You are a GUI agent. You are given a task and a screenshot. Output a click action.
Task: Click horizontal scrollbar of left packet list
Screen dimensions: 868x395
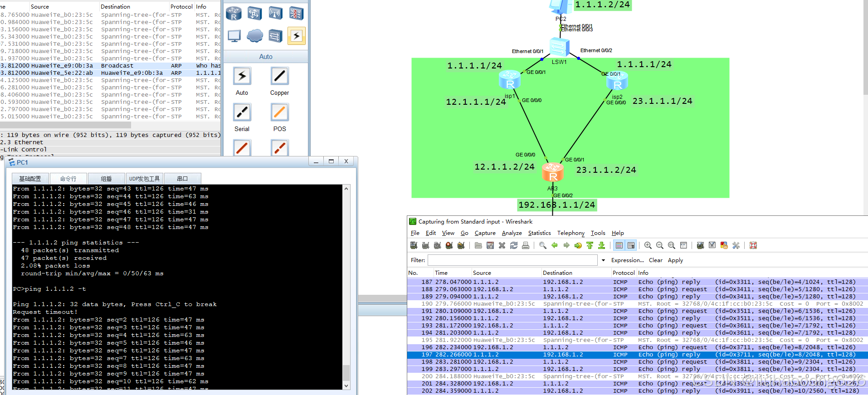[65, 125]
